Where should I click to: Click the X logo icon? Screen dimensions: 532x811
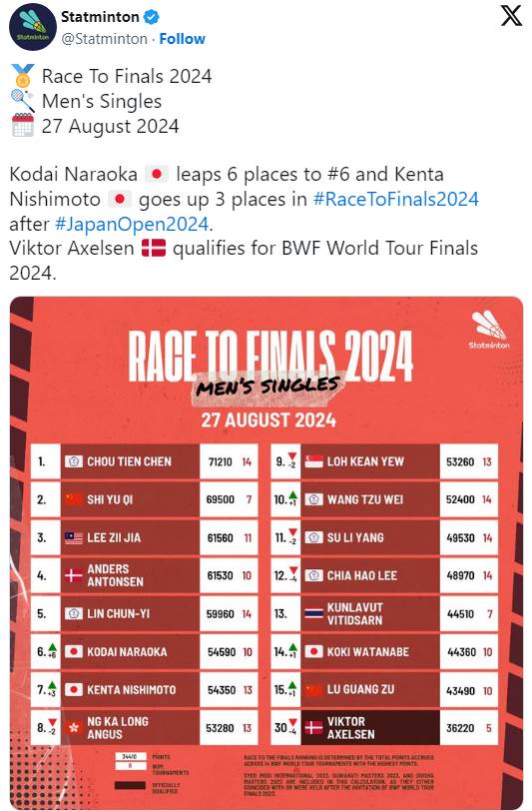click(511, 16)
